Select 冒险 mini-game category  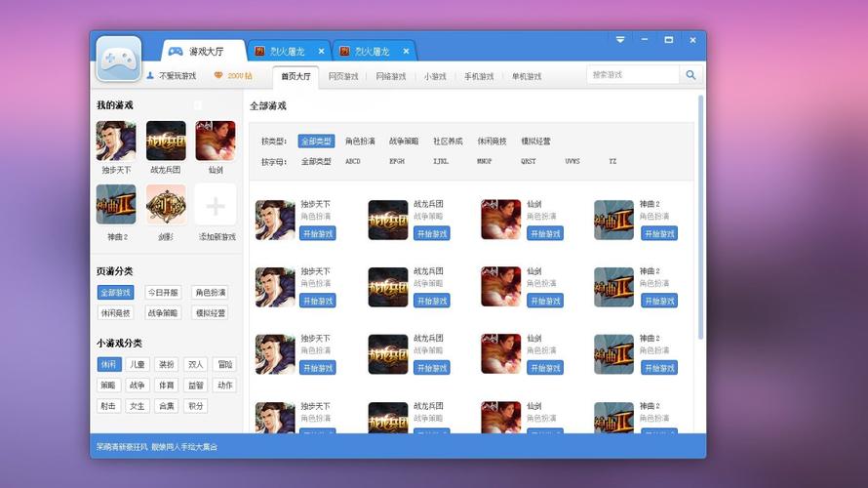pos(224,364)
